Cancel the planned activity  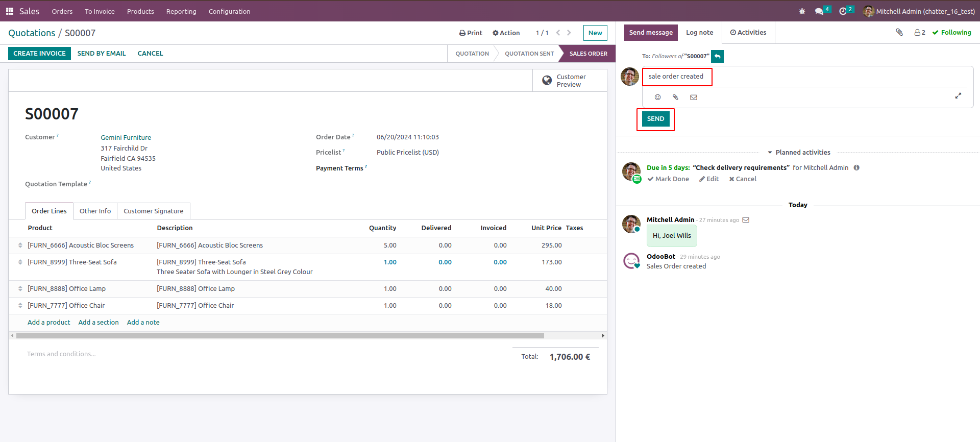743,179
